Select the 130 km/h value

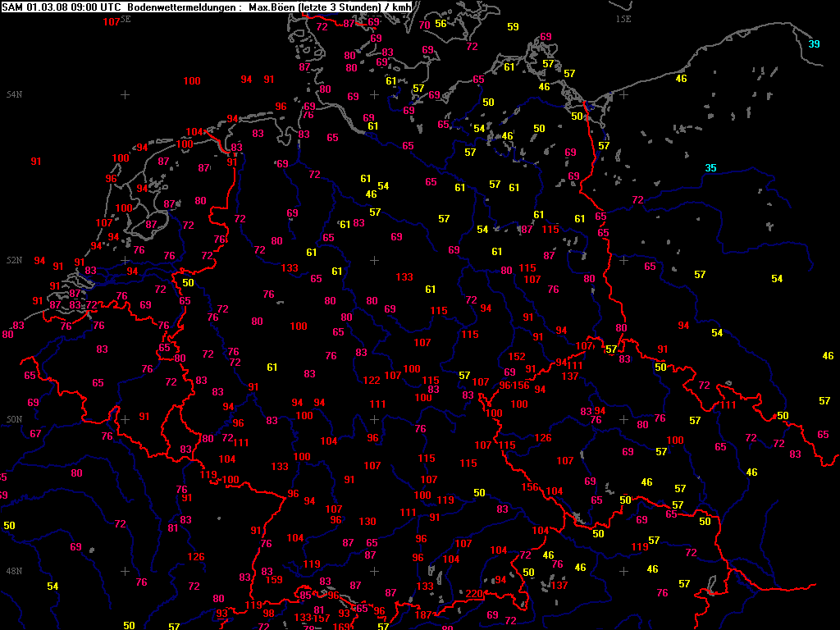pyautogui.click(x=367, y=522)
